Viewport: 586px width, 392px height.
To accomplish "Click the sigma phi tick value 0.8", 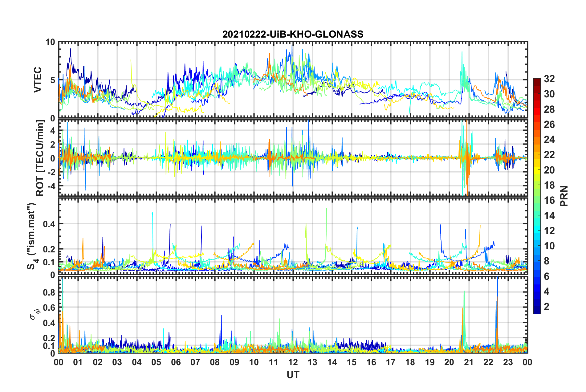I will [x=49, y=292].
